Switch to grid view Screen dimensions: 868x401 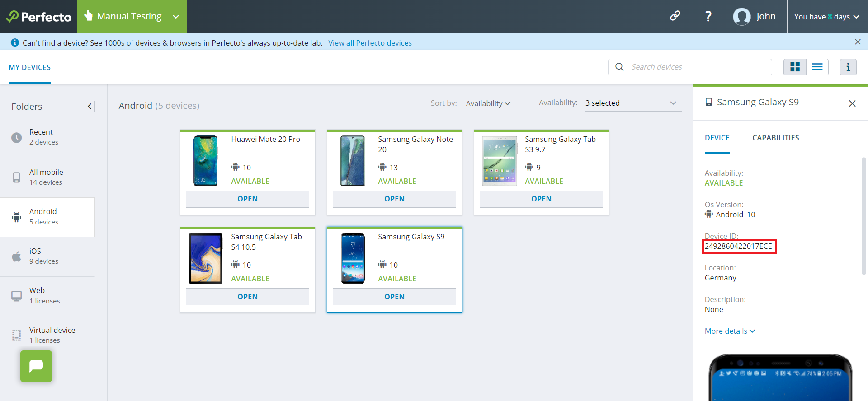tap(795, 67)
